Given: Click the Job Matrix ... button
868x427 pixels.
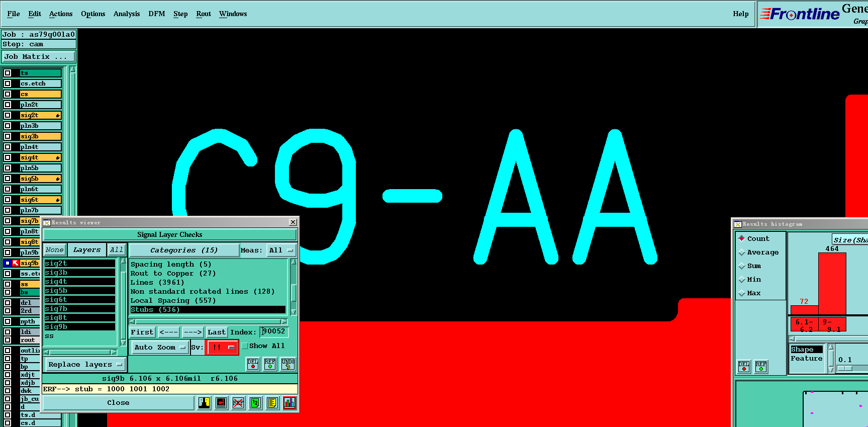Looking at the screenshot, I should (x=39, y=56).
